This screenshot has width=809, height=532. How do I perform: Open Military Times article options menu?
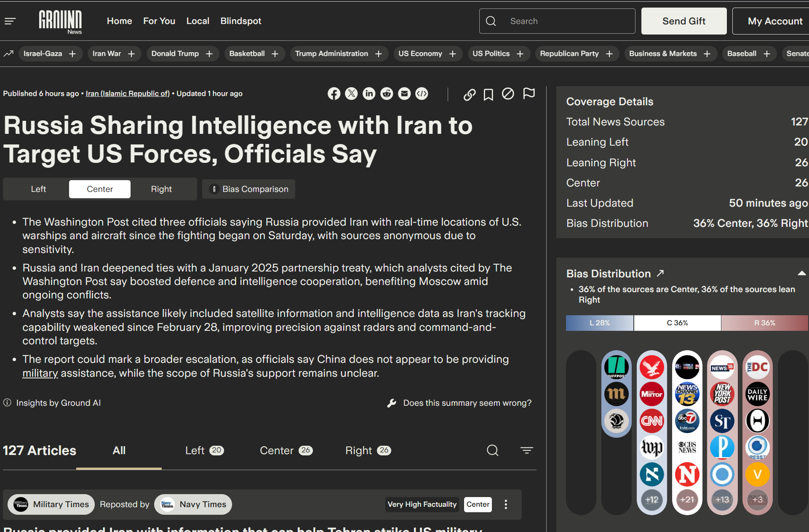[506, 504]
